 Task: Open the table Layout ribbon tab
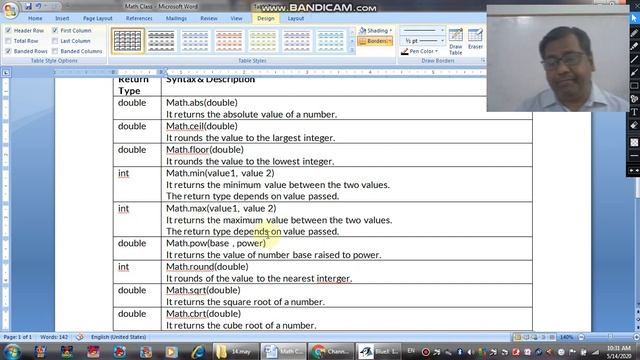click(296, 18)
